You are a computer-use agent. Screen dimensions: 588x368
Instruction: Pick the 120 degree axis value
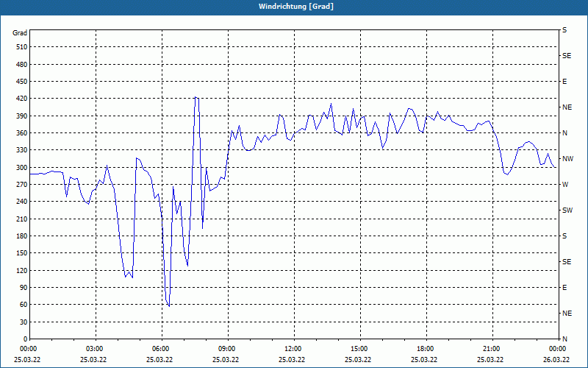click(x=22, y=270)
